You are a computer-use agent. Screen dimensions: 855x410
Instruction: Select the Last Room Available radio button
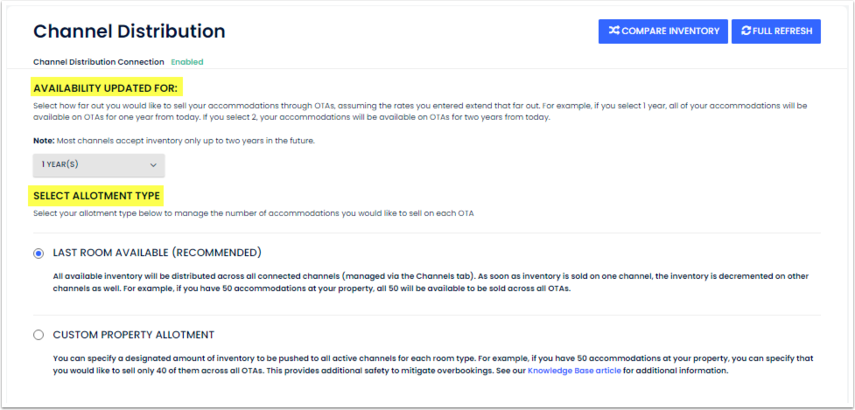[x=39, y=253]
